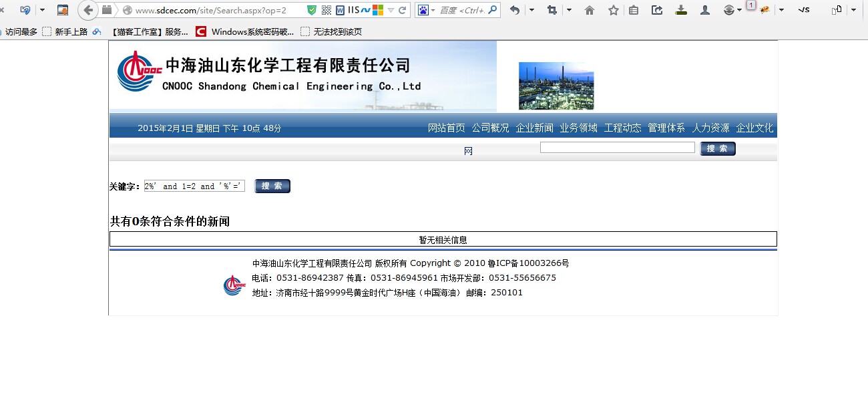Open dropdown arrow beside blue swirl icon
This screenshot has height=417, width=868.
42,10
